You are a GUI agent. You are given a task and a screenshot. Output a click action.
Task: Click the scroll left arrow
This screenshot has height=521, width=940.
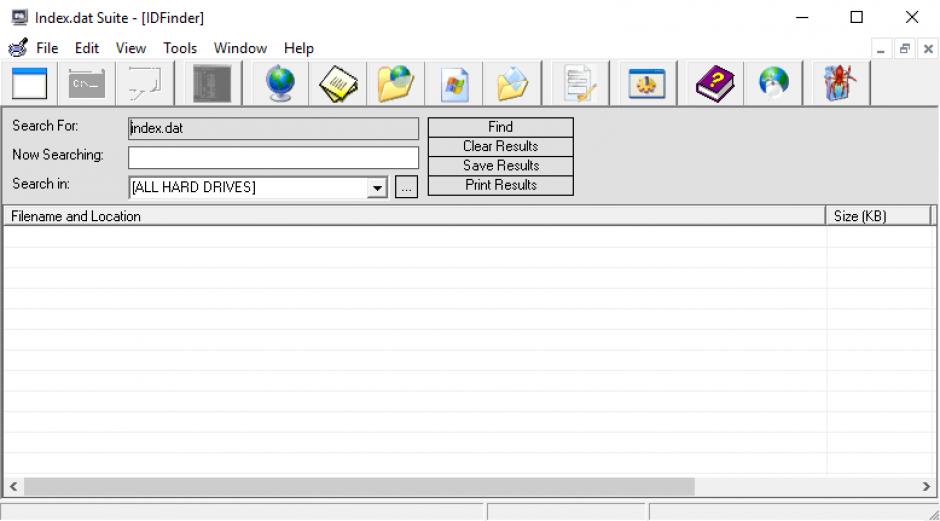click(13, 486)
